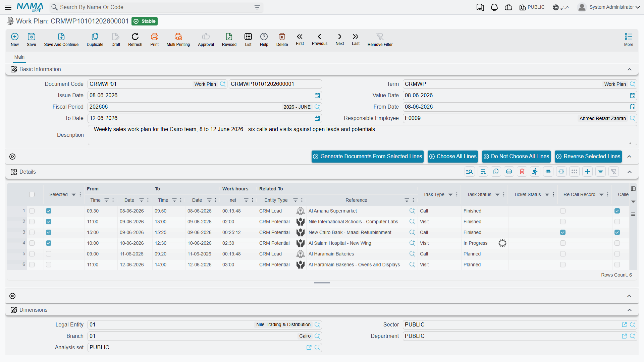The width and height of the screenshot is (644, 362).
Task: Lookup the Responsible Employee search icon
Action: pos(633,118)
